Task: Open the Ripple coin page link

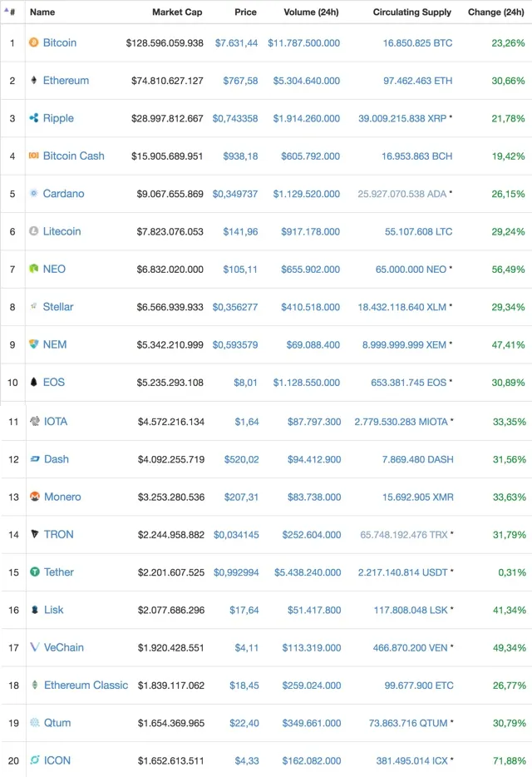Action: tap(58, 118)
